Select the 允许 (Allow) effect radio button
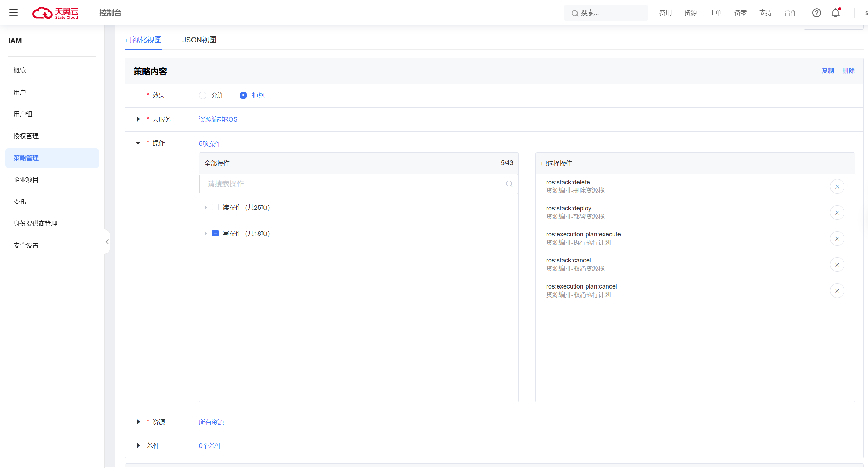This screenshot has height=468, width=868. pyautogui.click(x=203, y=95)
